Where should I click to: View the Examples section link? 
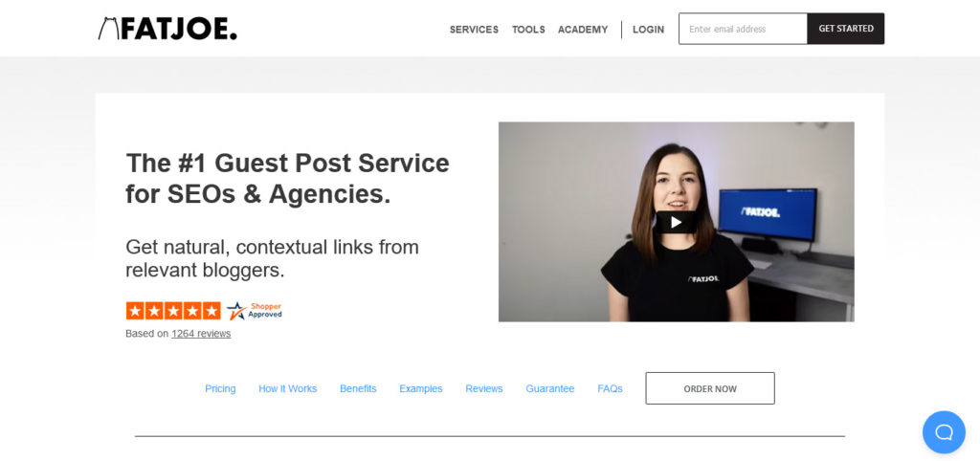[421, 388]
